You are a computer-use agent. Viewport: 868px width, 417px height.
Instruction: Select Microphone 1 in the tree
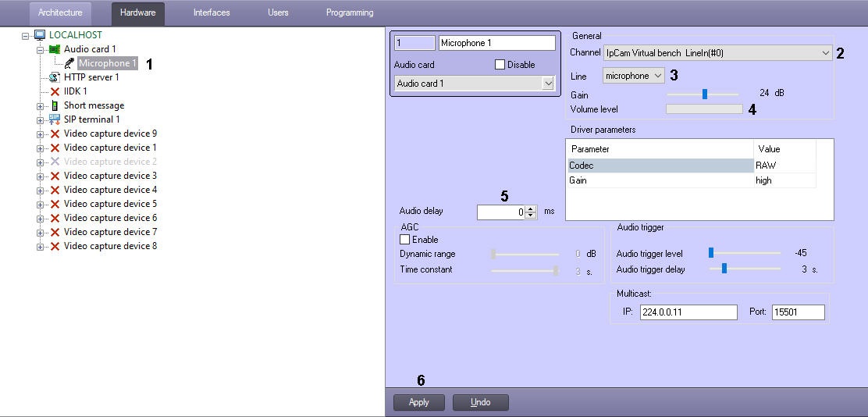[x=107, y=64]
